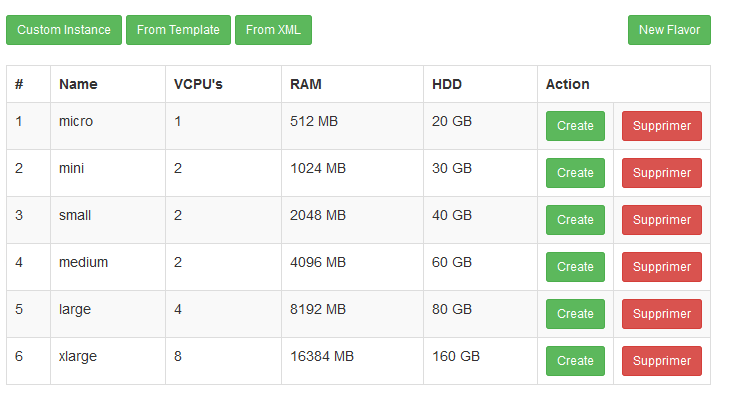The image size is (733, 395).
Task: Click the 1024 MB RAM value
Action: (x=318, y=168)
